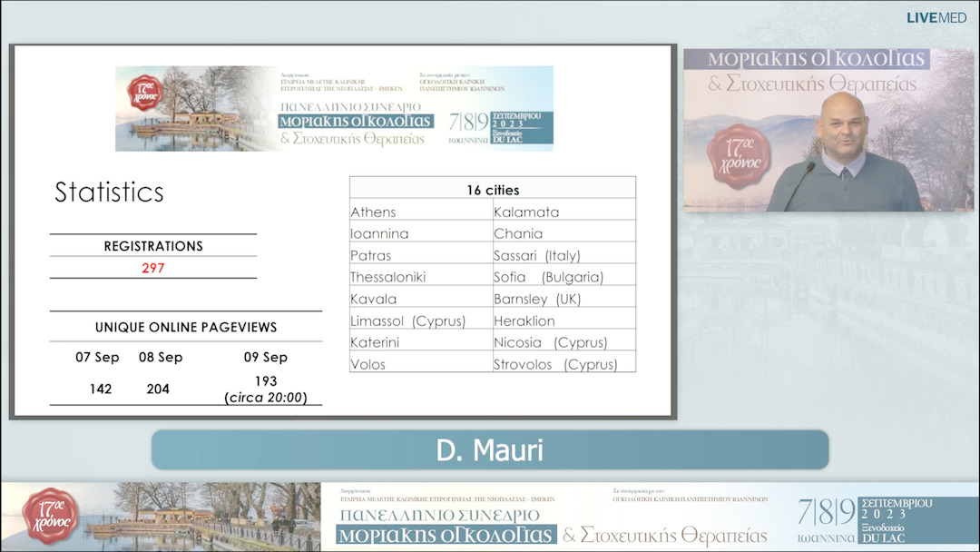Click the Statistics slide heading
980x552 pixels.
tap(110, 192)
